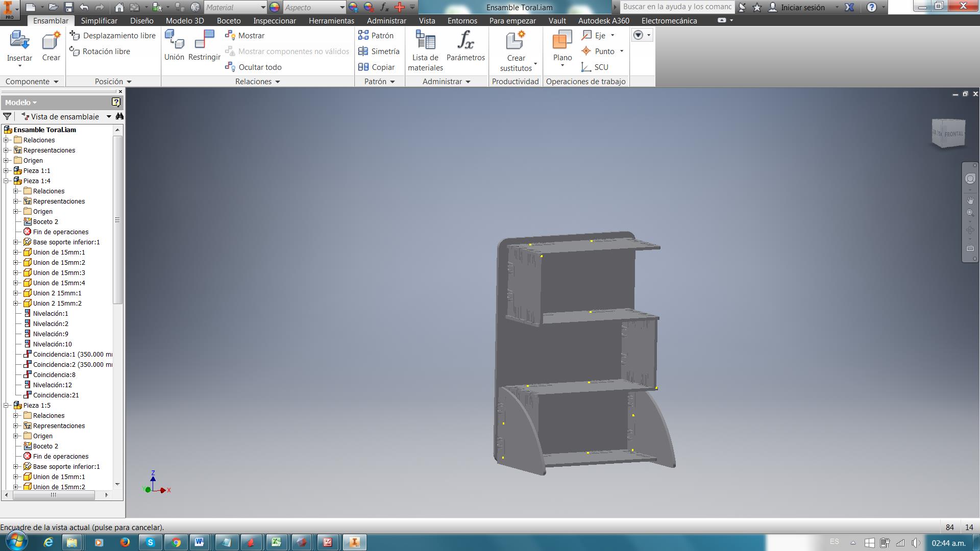Open the Material dropdown
The height and width of the screenshot is (551, 980).
(x=263, y=7)
